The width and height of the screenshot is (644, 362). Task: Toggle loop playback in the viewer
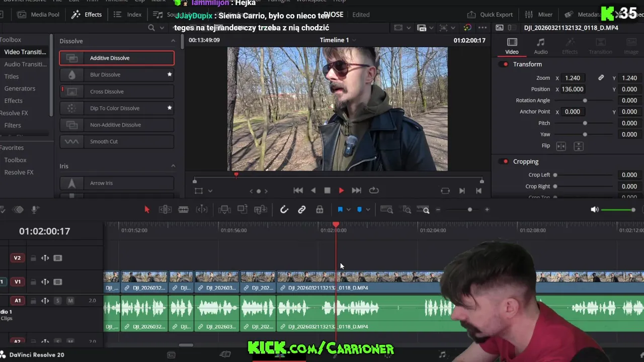pyautogui.click(x=374, y=191)
